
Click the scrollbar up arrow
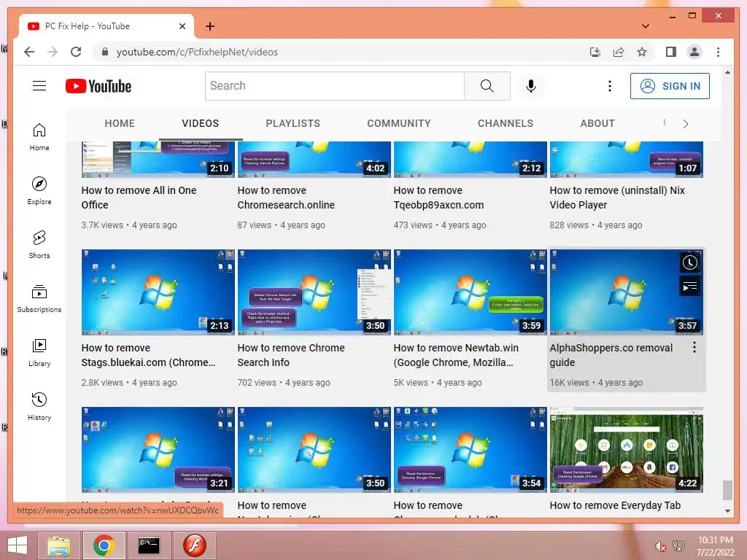pyautogui.click(x=727, y=72)
